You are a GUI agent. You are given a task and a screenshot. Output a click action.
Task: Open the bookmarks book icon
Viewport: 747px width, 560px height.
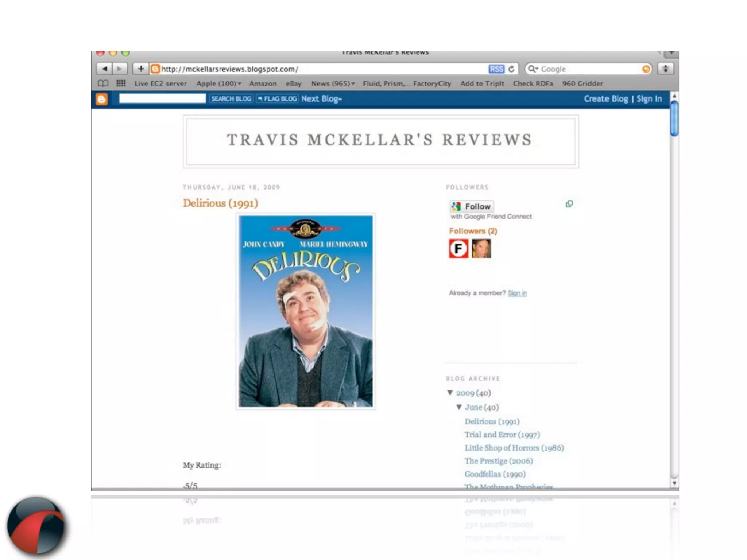(x=103, y=83)
